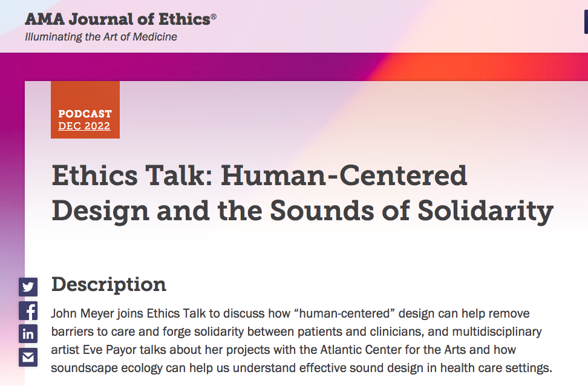
Task: Share this page on Facebook
Action: pyautogui.click(x=28, y=310)
